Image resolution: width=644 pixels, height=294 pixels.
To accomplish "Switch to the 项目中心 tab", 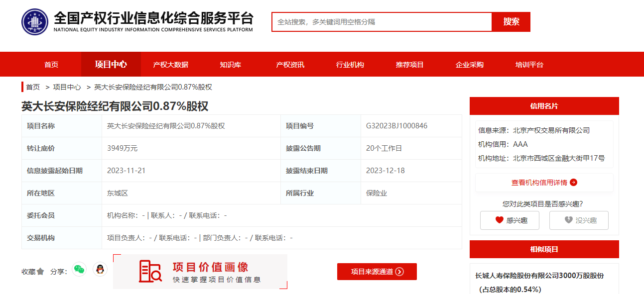I will [111, 64].
